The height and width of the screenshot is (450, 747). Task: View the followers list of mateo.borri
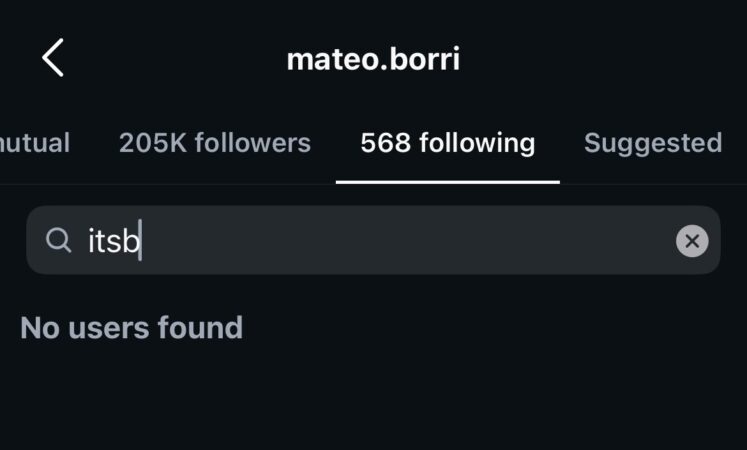tap(215, 143)
